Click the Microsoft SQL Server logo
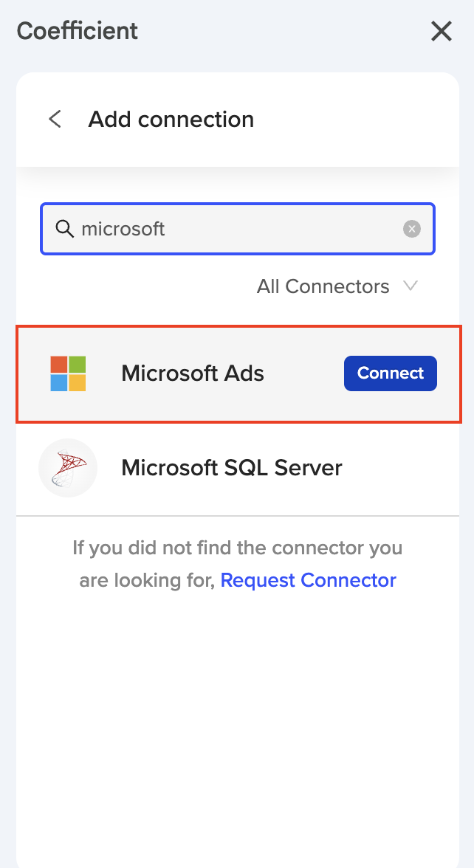Image resolution: width=474 pixels, height=868 pixels. pos(68,468)
